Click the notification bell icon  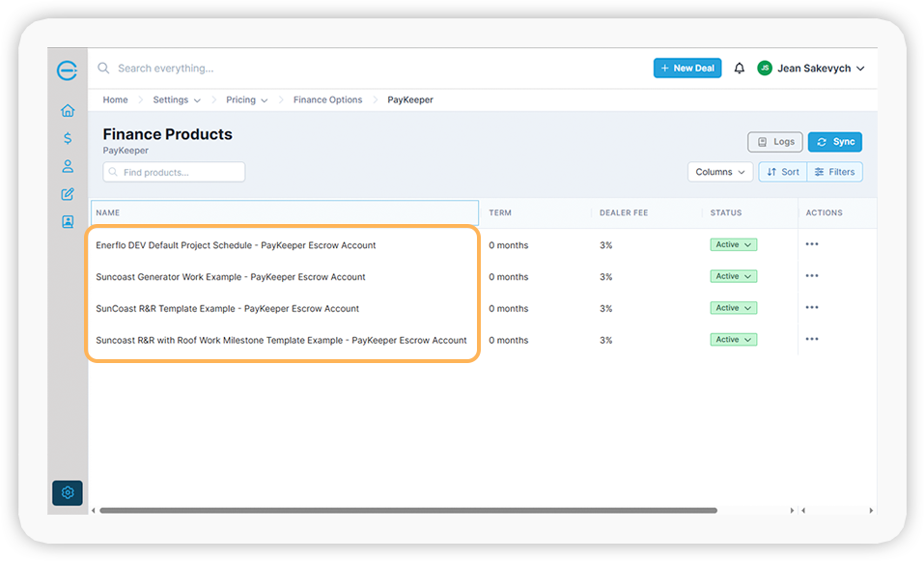point(739,68)
